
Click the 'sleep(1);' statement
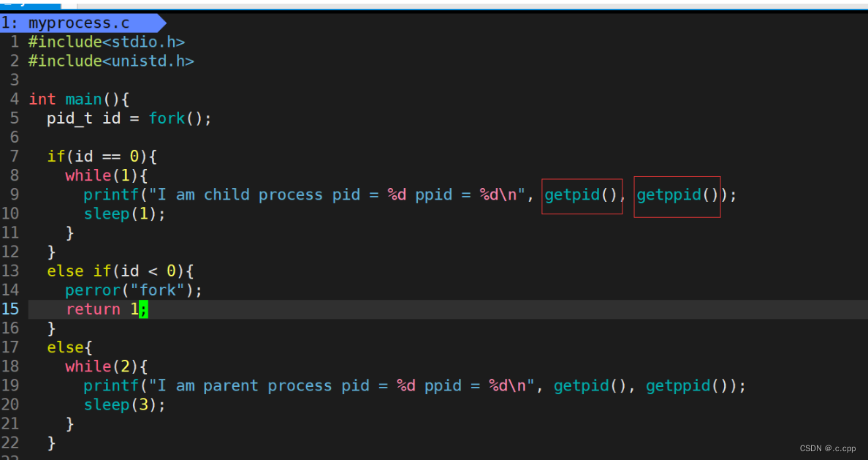124,214
